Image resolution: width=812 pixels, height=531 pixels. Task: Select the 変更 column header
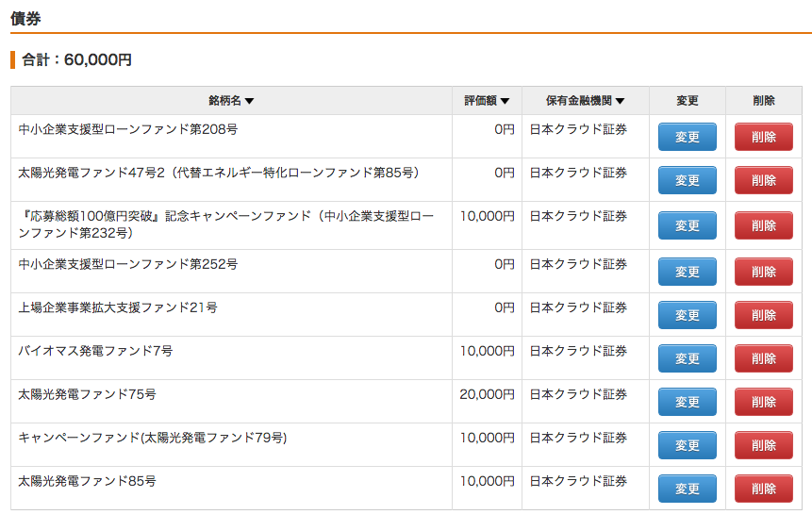(688, 101)
